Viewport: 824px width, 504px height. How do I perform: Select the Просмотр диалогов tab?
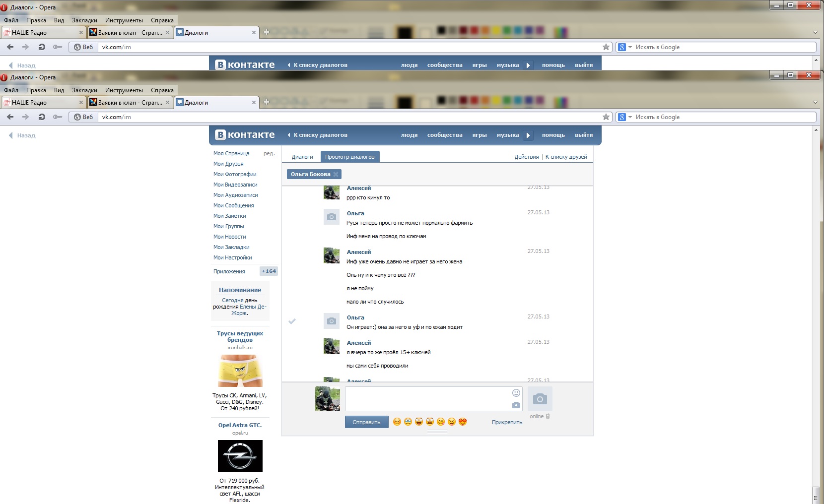pyautogui.click(x=350, y=157)
